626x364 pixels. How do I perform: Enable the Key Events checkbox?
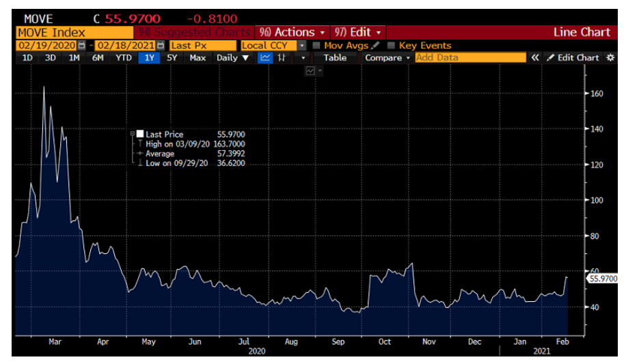392,45
